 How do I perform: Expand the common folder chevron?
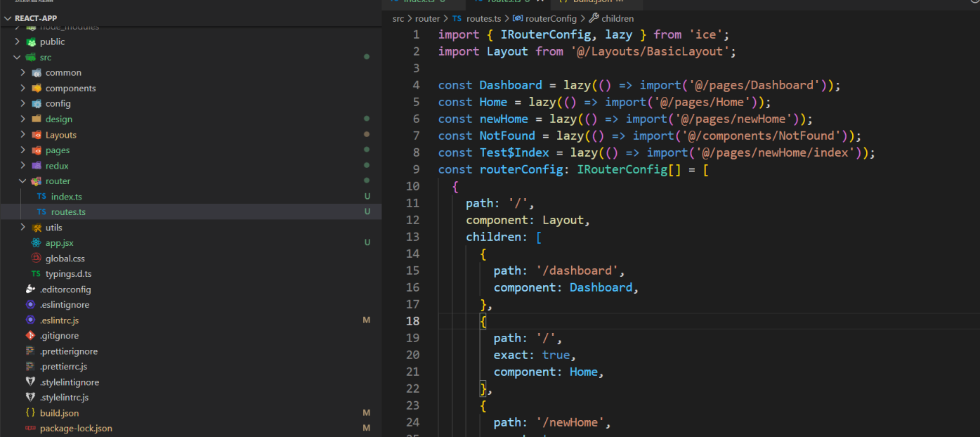point(23,73)
